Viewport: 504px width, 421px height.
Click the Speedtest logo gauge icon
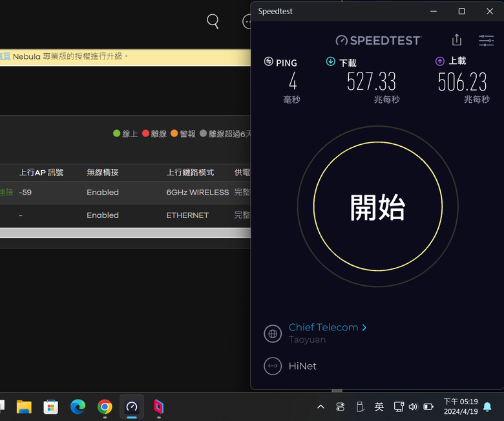[x=341, y=41]
